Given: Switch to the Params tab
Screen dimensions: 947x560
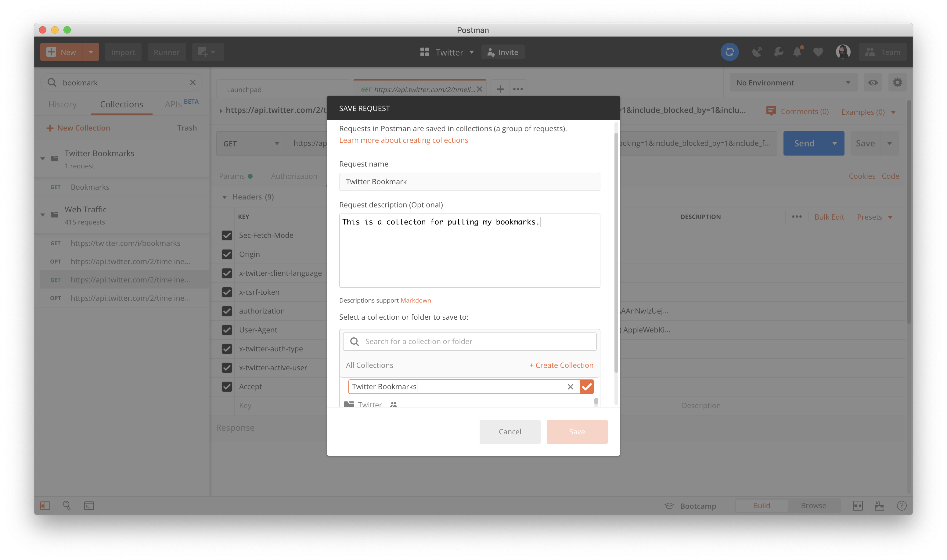Looking at the screenshot, I should point(235,176).
